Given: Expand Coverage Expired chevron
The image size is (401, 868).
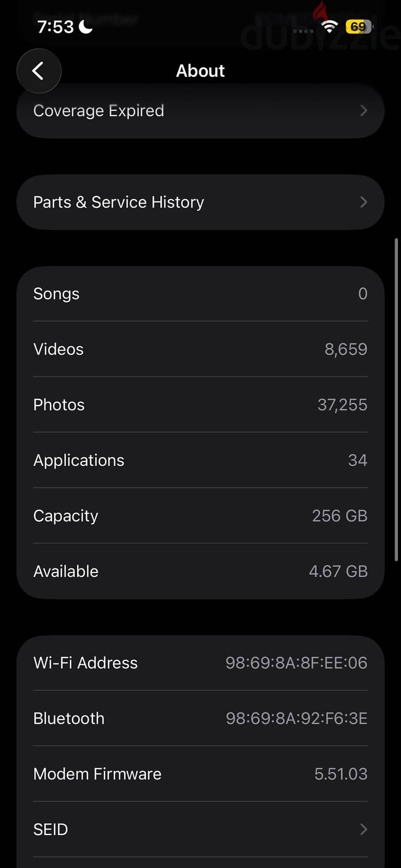Looking at the screenshot, I should [x=364, y=111].
